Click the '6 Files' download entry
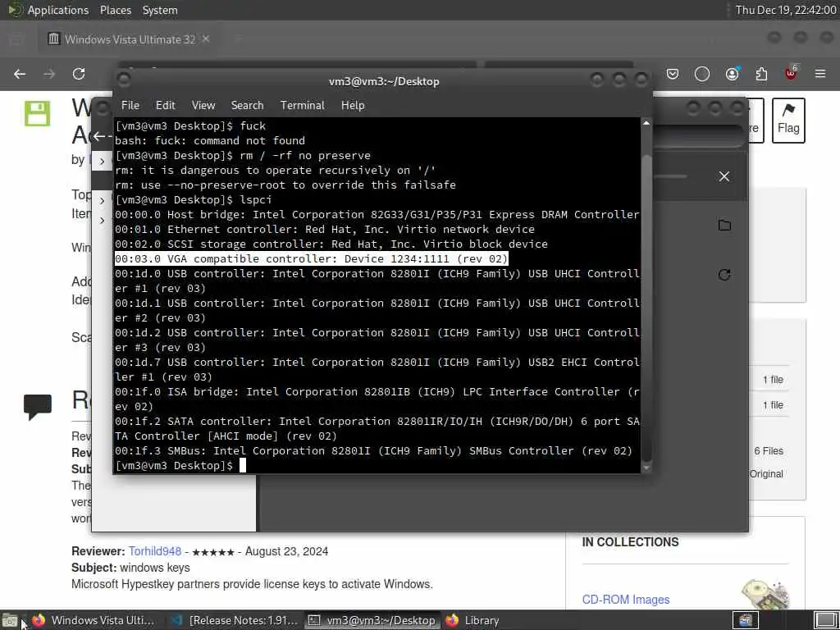 pos(768,451)
